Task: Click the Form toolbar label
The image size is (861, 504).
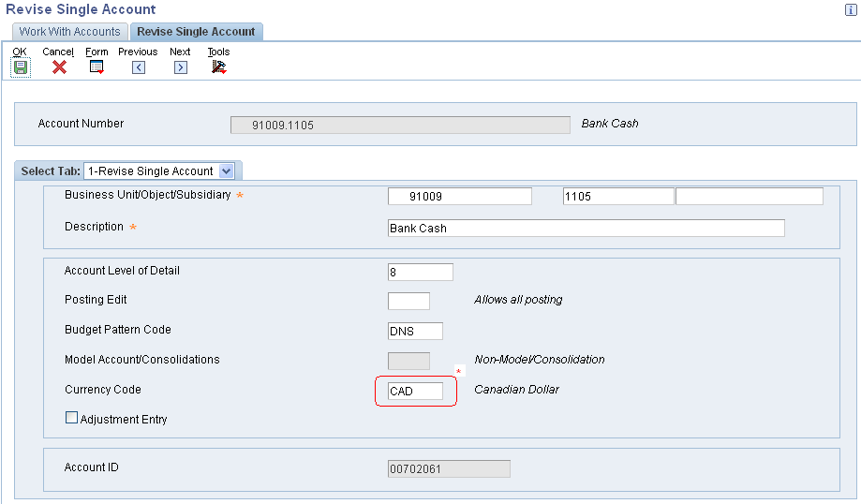Action: click(x=96, y=52)
